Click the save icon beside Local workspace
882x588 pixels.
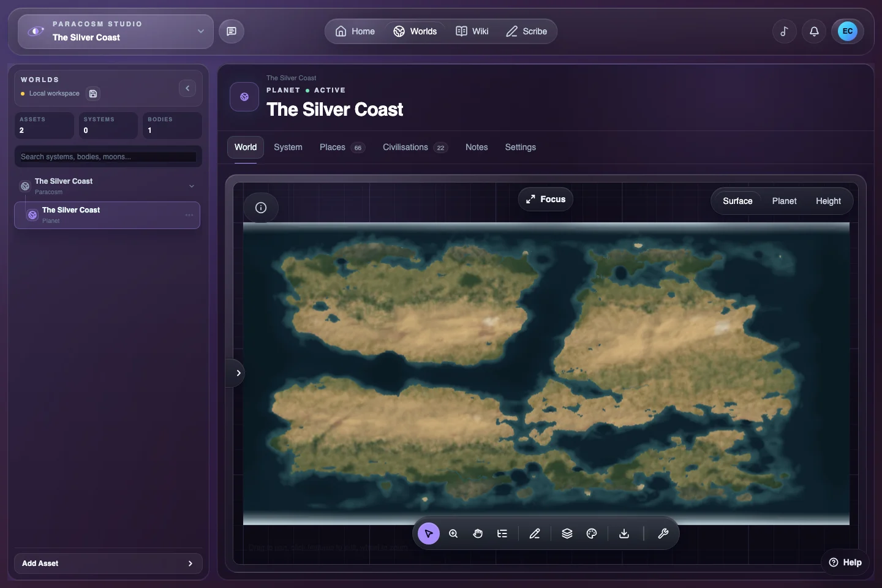93,94
